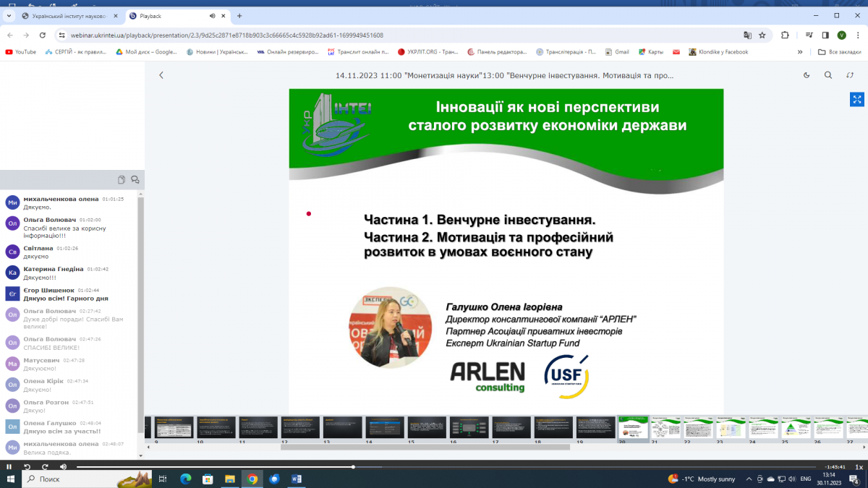
Task: Open the YouTube bookmark
Action: pyautogui.click(x=20, y=52)
